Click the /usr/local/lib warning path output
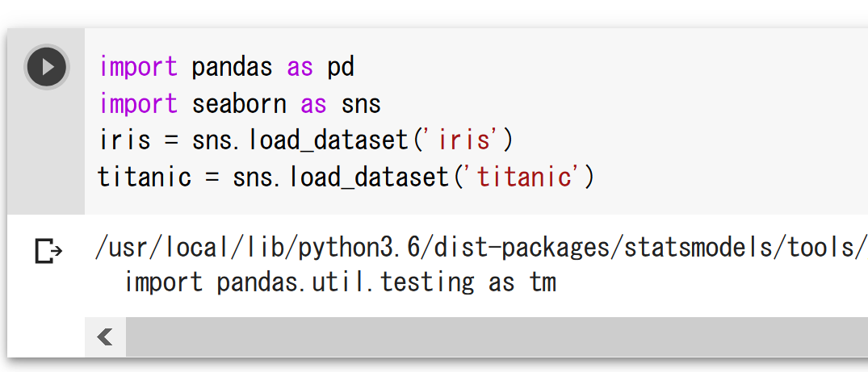Viewport: 868px width, 372px height. click(x=481, y=249)
